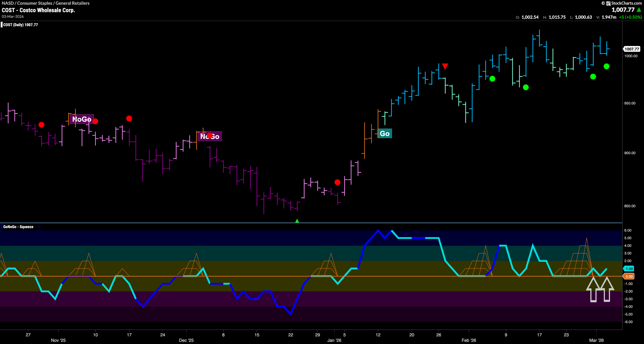The width and height of the screenshot is (644, 344).
Task: Click the Jan '26 date axis label
Action: point(334,340)
